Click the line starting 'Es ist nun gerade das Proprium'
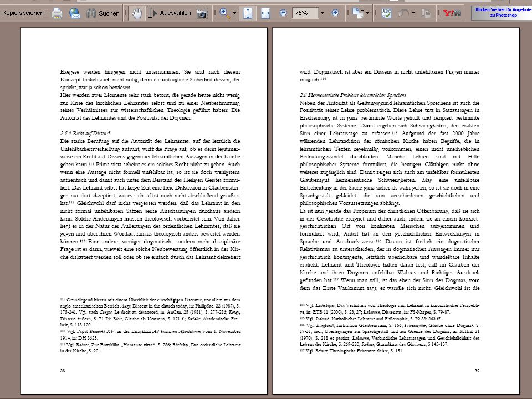Screen dimensions: 532x399 click(x=390, y=211)
